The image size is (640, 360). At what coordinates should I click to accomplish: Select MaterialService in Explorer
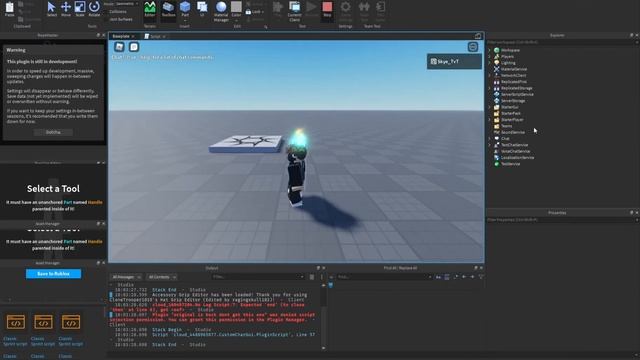click(513, 69)
